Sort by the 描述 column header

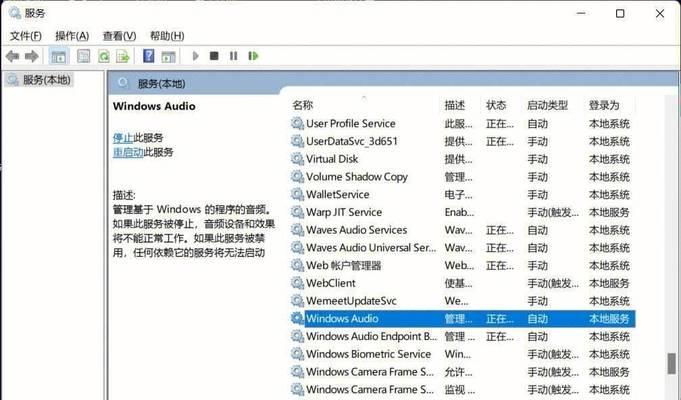tap(455, 105)
